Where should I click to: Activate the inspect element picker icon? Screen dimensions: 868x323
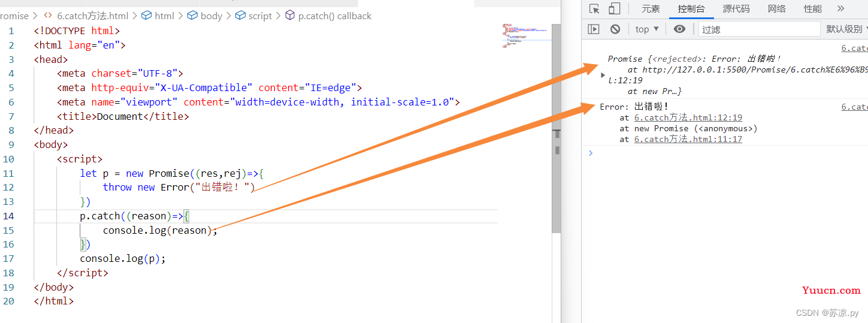coord(594,8)
